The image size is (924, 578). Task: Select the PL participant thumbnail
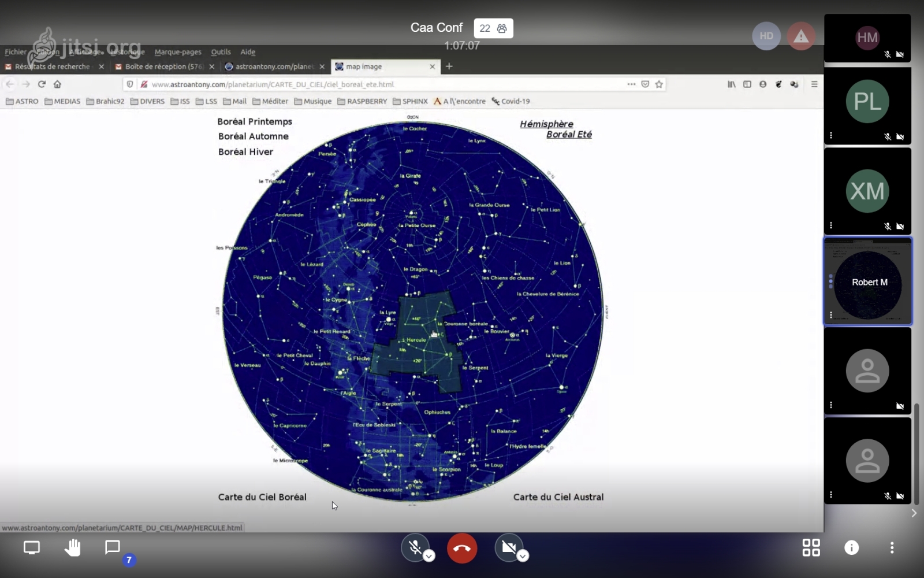pyautogui.click(x=867, y=106)
